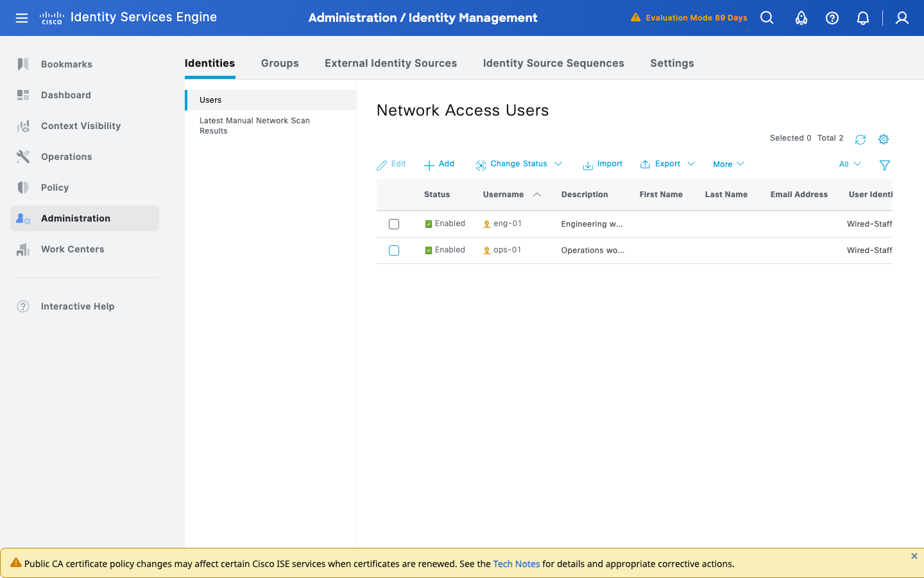
Task: Open the Tech Notes link
Action: click(517, 564)
